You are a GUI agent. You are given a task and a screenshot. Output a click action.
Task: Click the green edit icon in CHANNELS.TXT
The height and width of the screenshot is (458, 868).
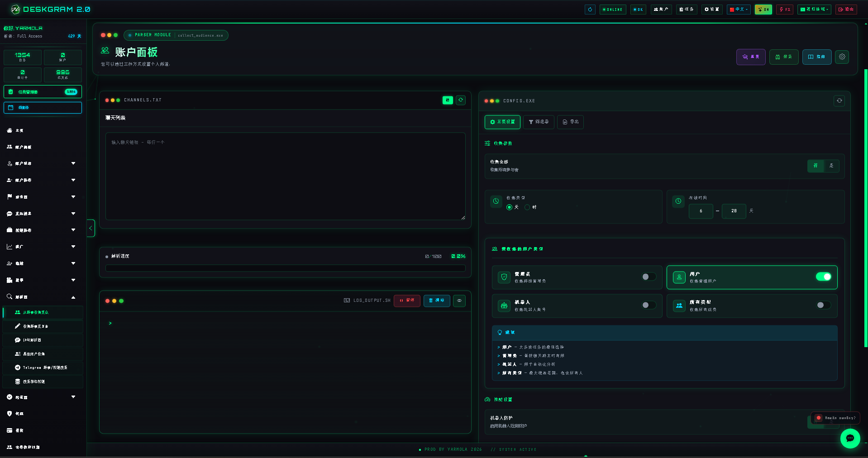[x=448, y=100]
